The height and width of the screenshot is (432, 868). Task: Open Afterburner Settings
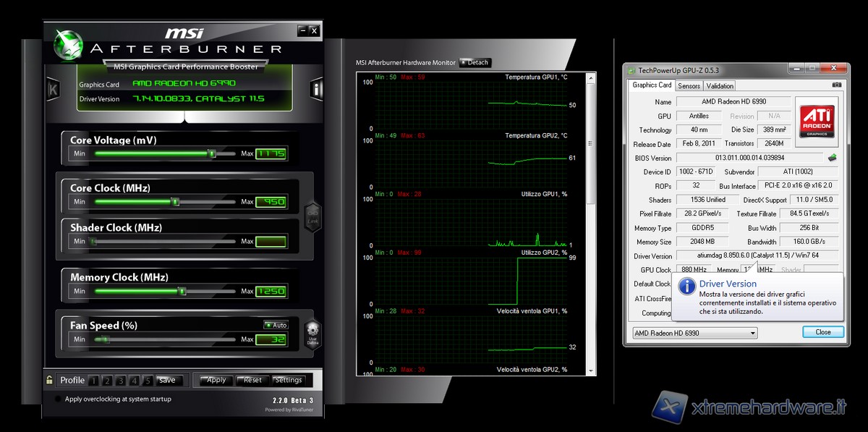click(289, 380)
